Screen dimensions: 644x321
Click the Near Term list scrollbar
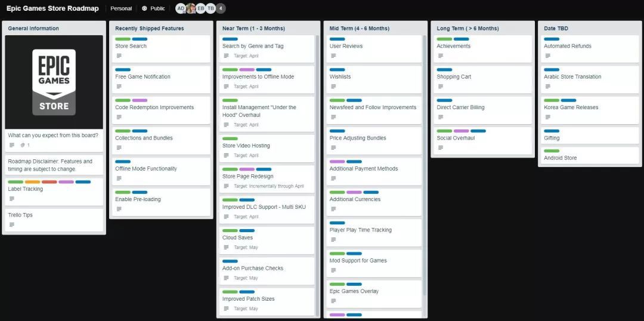tap(317, 175)
